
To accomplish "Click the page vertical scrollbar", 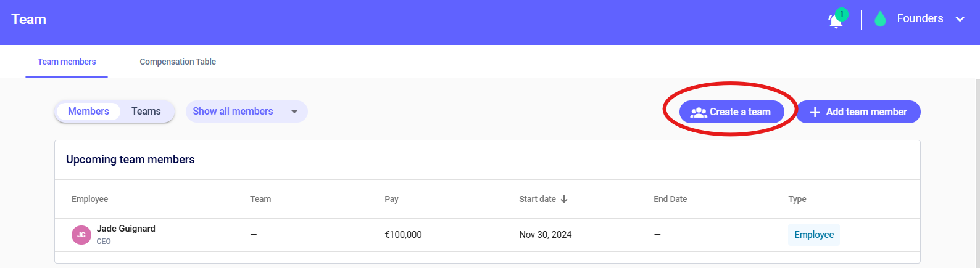I will (x=977, y=173).
